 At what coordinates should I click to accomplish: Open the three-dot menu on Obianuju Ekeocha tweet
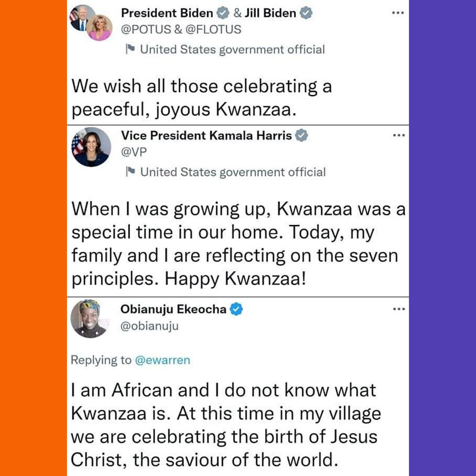click(398, 309)
